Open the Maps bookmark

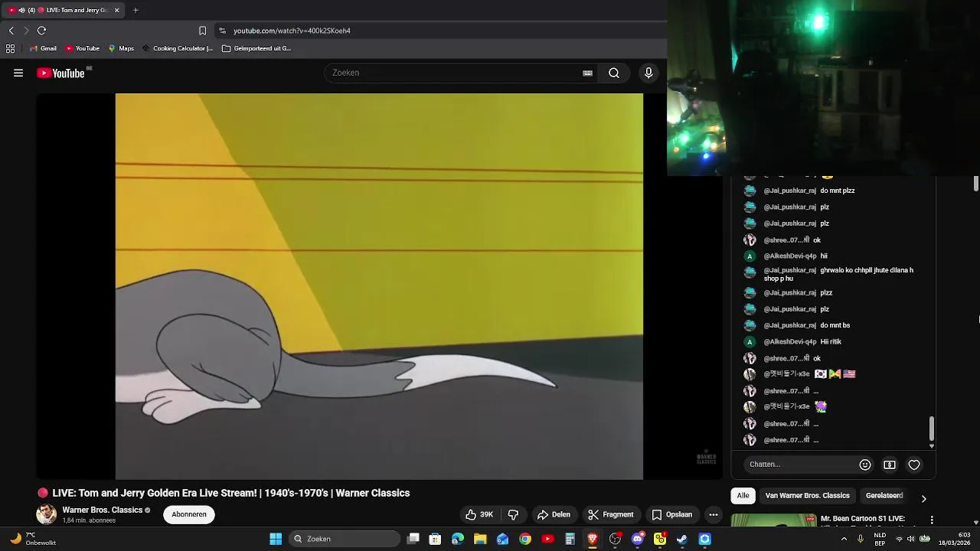pos(121,48)
